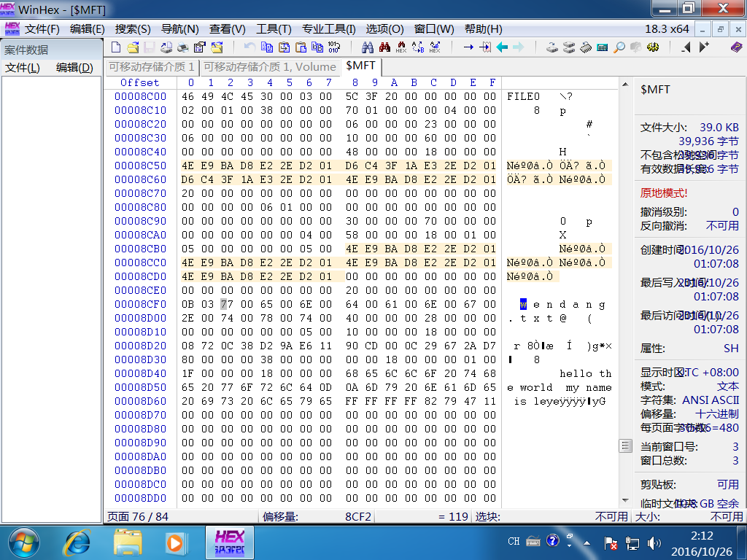Click the CH language indicator
Screen dimensions: 747x560
(x=514, y=541)
